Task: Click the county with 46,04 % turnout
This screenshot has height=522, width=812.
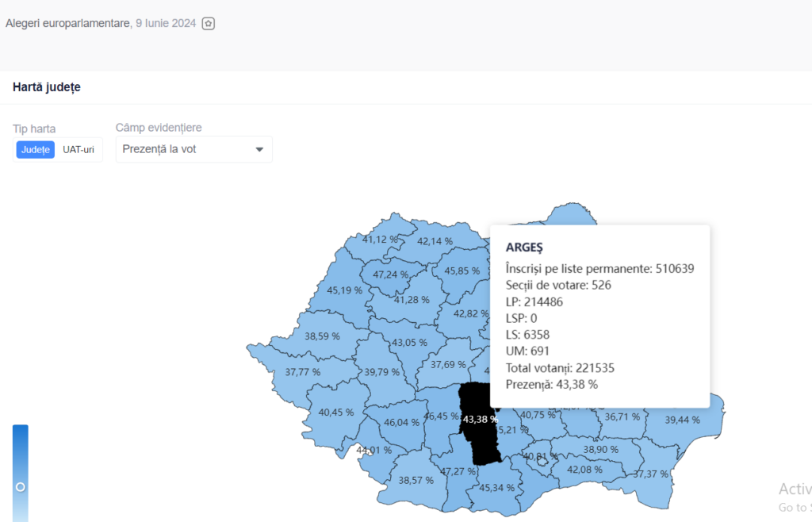Action: coord(400,422)
